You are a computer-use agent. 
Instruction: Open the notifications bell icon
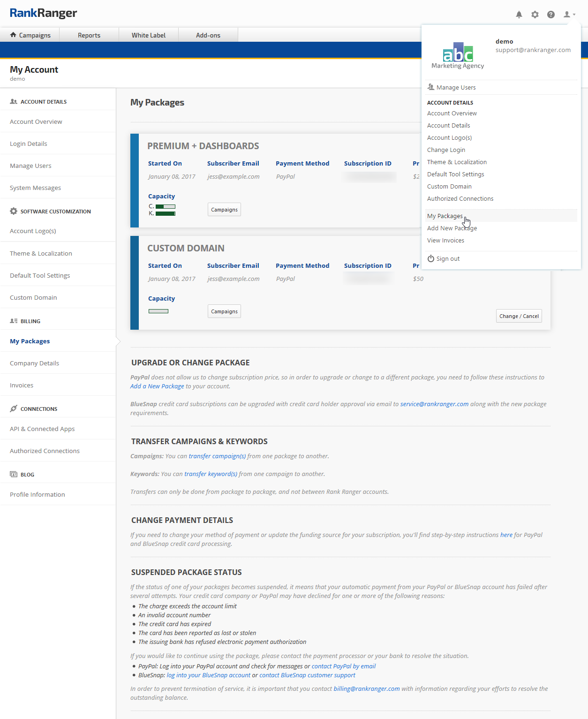point(519,15)
